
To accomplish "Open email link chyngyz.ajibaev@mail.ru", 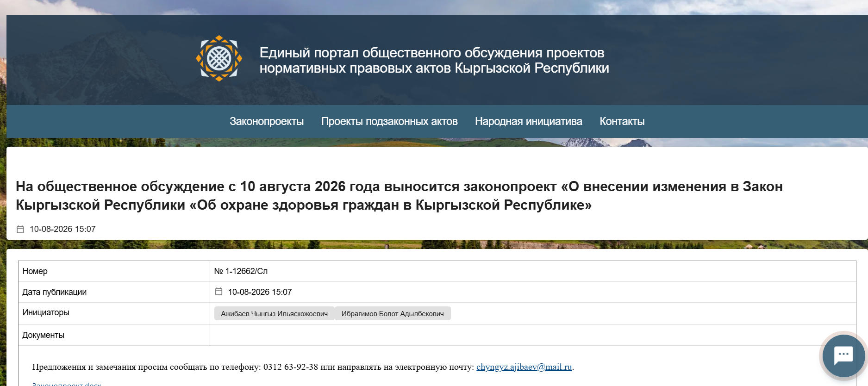I will click(524, 367).
